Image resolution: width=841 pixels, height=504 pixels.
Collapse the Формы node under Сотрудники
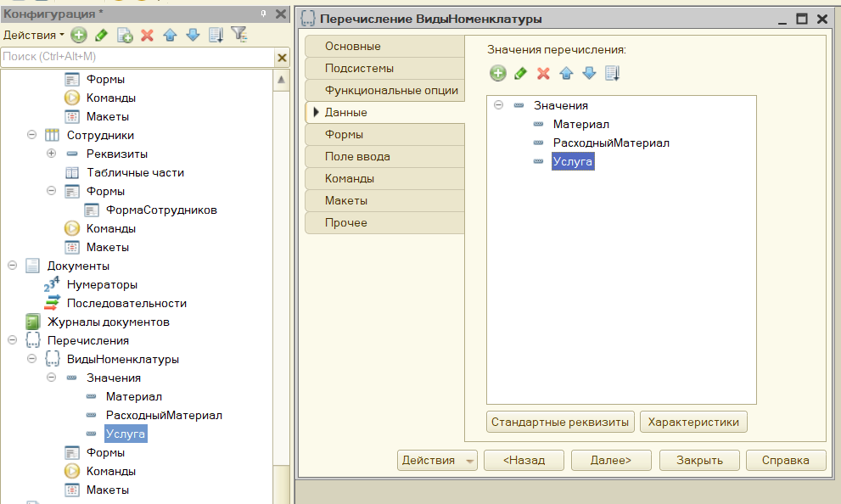(x=51, y=190)
